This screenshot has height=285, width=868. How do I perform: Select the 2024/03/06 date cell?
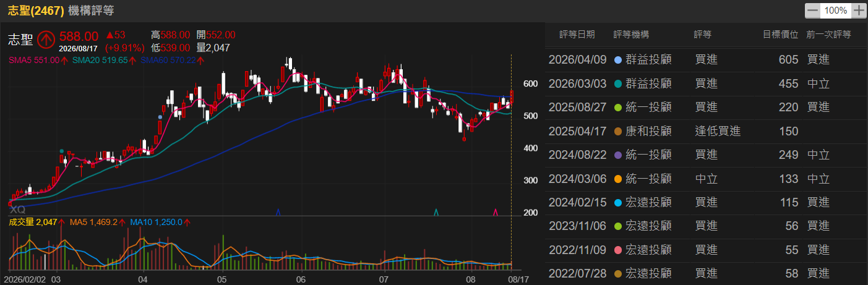pos(578,179)
